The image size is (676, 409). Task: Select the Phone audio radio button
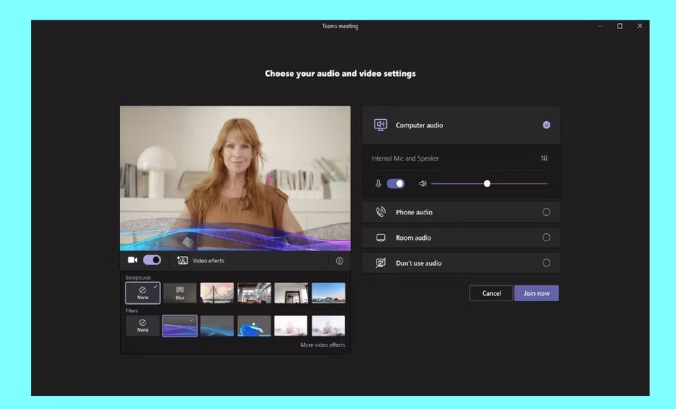click(x=546, y=212)
